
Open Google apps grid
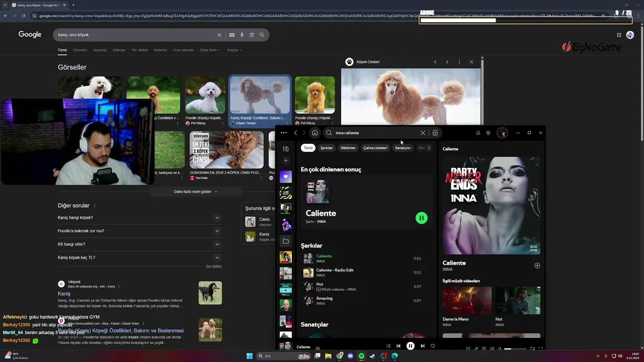click(x=619, y=35)
